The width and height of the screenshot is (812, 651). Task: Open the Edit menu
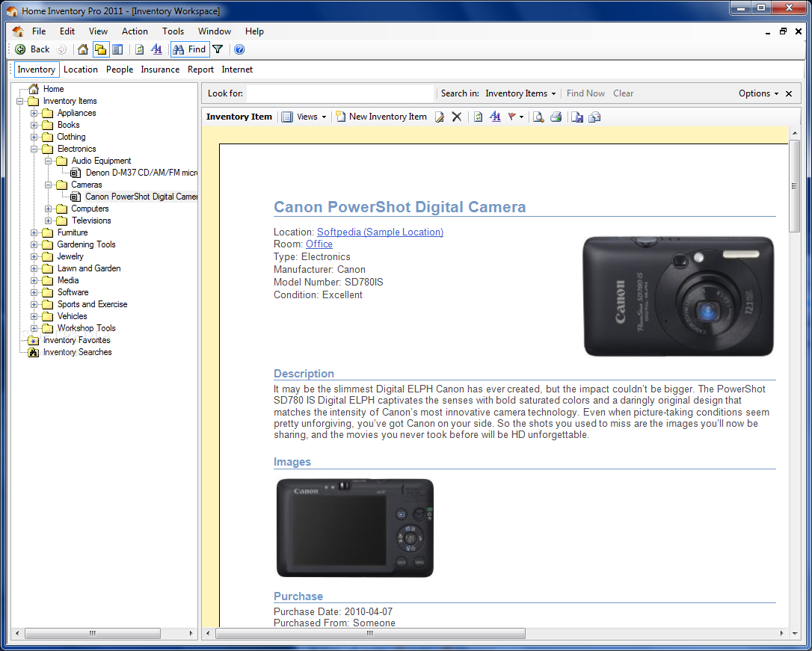[67, 31]
